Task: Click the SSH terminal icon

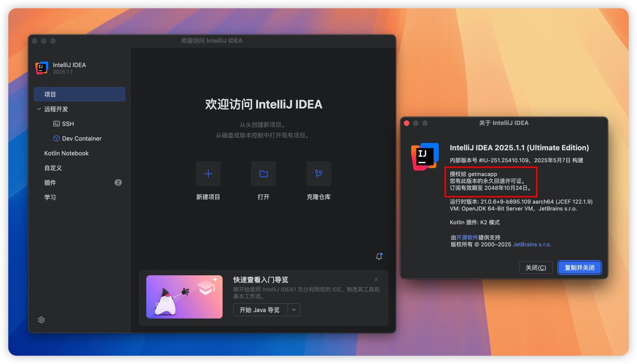Action: click(57, 124)
